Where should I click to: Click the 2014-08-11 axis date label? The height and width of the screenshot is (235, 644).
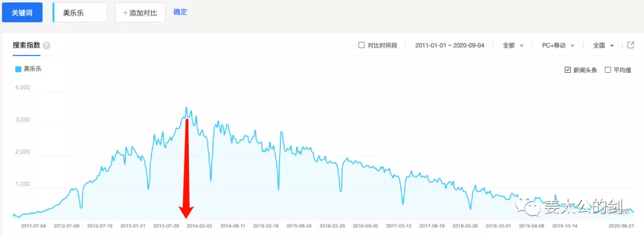233,225
